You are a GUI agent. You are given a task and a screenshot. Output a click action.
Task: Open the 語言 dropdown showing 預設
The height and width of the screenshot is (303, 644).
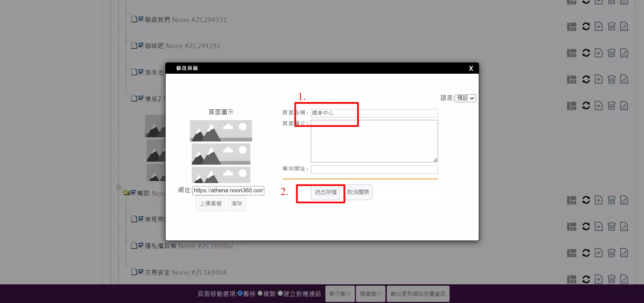[x=465, y=98]
